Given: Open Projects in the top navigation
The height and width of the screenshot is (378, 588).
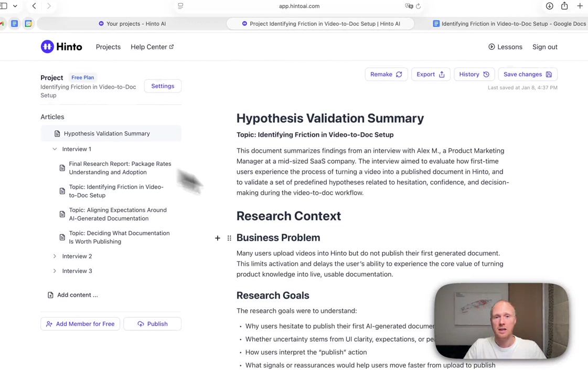Looking at the screenshot, I should [108, 47].
